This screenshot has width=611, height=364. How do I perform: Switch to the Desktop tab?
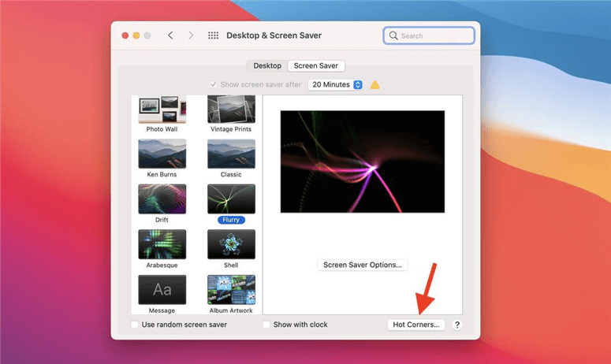(x=267, y=66)
